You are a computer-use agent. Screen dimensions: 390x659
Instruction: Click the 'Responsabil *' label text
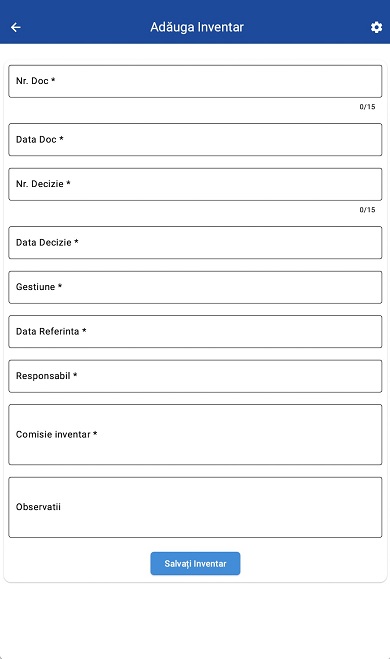(x=46, y=376)
